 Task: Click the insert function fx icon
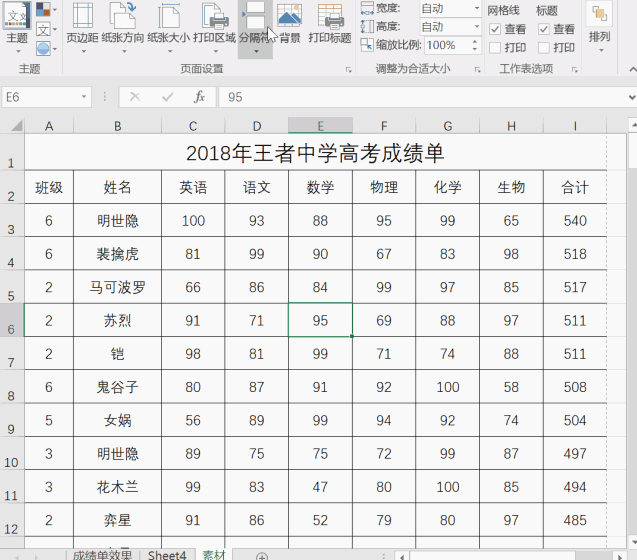(x=199, y=97)
